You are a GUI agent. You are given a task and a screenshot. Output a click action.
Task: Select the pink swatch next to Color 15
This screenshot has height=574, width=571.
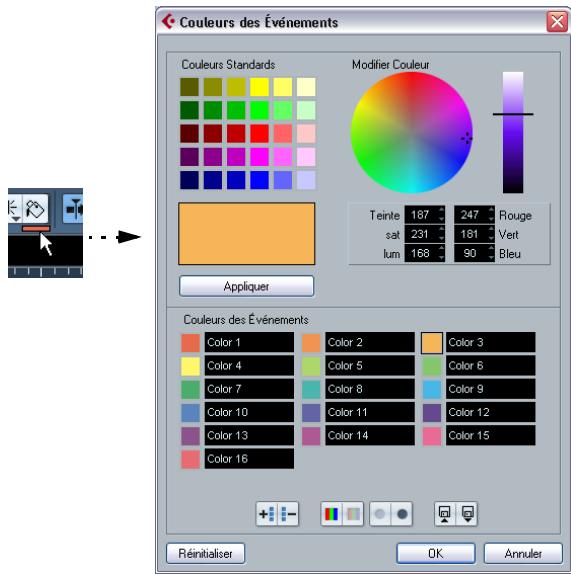pos(432,436)
